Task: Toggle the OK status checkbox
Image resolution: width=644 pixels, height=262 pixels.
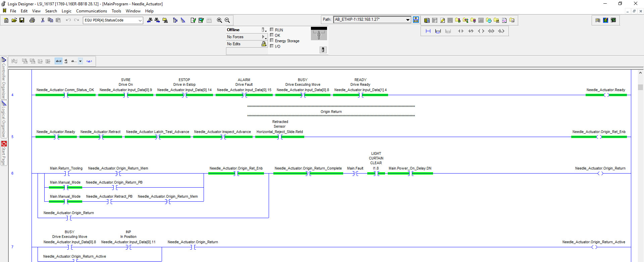Action: coord(272,35)
